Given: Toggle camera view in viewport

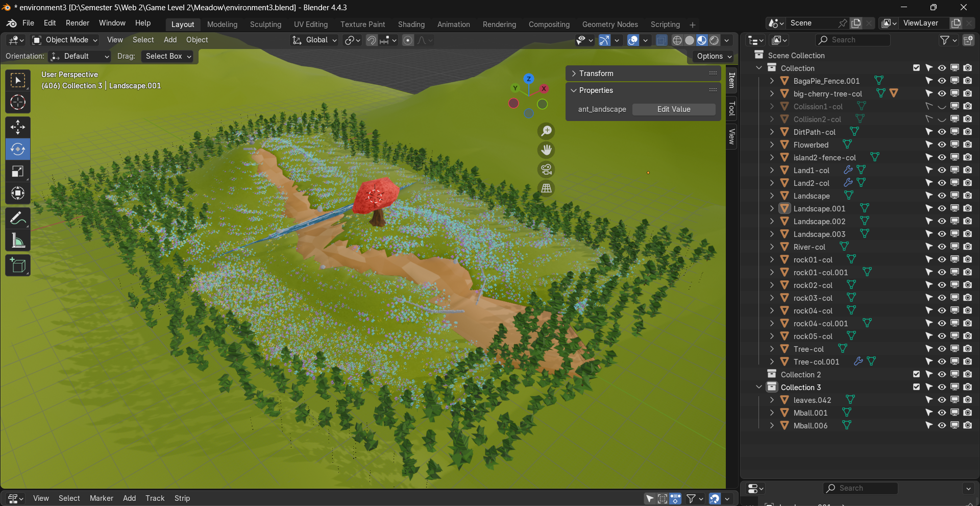Looking at the screenshot, I should click(x=546, y=170).
